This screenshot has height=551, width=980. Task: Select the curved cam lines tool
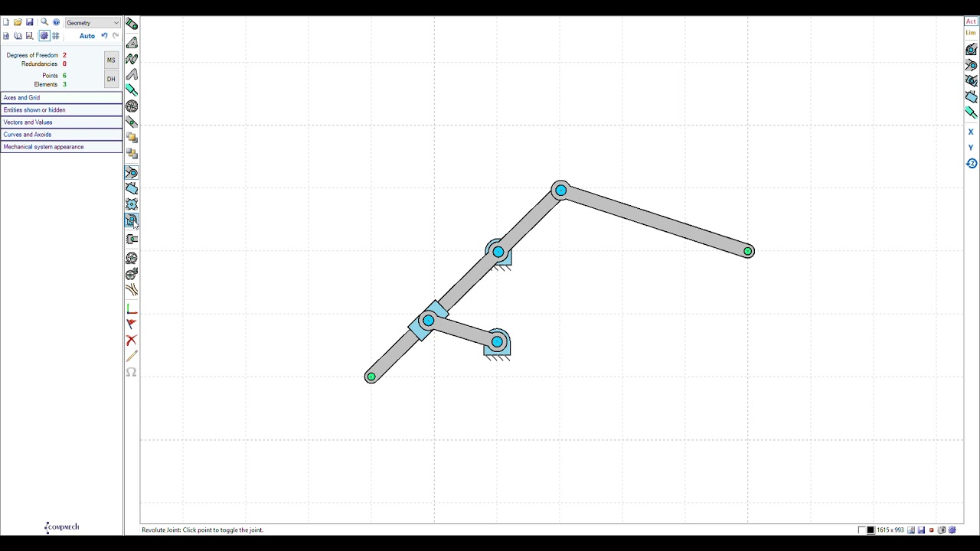click(132, 290)
